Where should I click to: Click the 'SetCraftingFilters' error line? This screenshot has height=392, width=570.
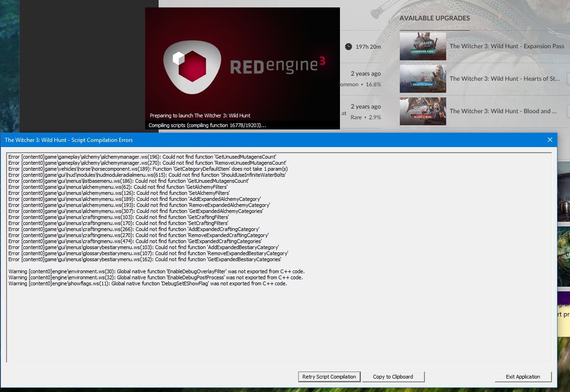point(119,223)
